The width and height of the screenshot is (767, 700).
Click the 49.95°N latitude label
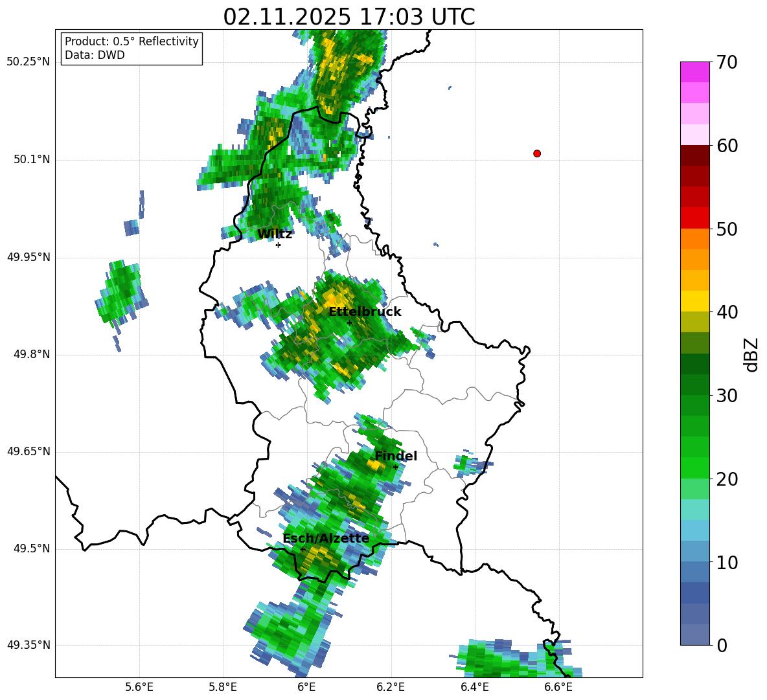(29, 257)
